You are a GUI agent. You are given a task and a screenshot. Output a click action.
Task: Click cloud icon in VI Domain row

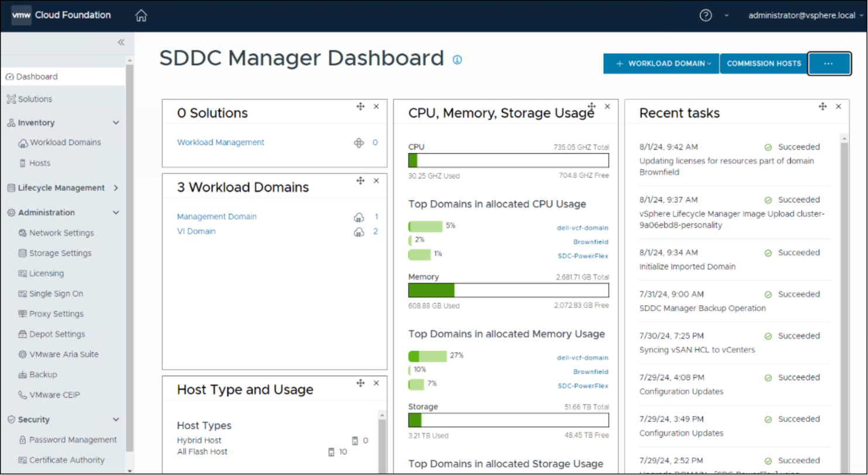pyautogui.click(x=359, y=232)
